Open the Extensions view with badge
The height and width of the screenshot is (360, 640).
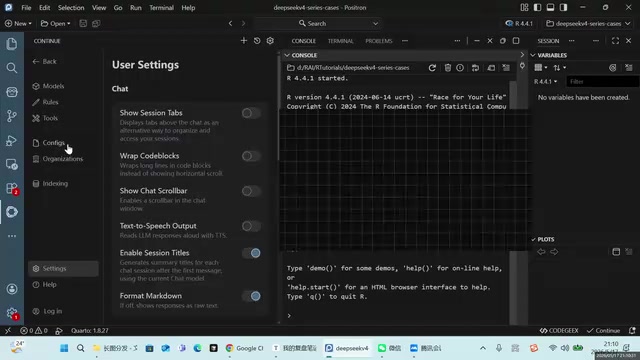12,188
